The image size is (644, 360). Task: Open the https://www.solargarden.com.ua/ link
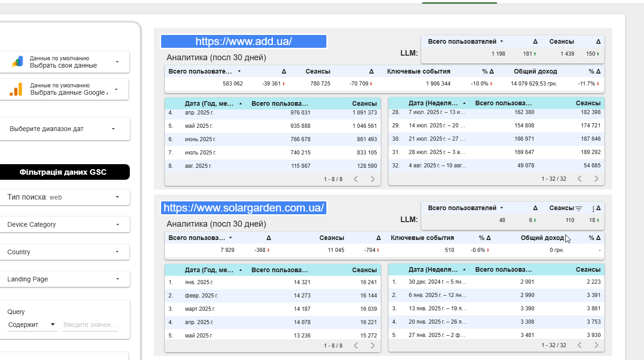click(x=244, y=208)
